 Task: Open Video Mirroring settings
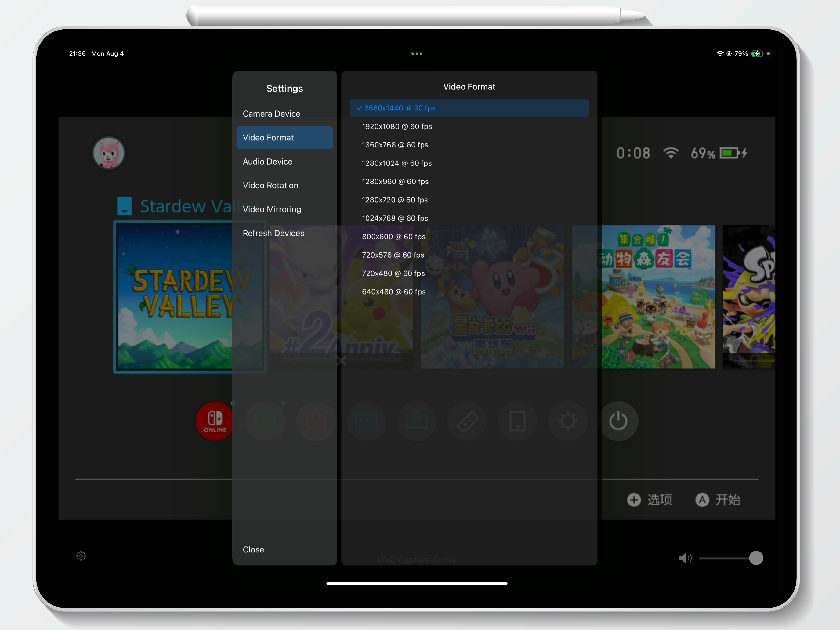[x=284, y=209]
